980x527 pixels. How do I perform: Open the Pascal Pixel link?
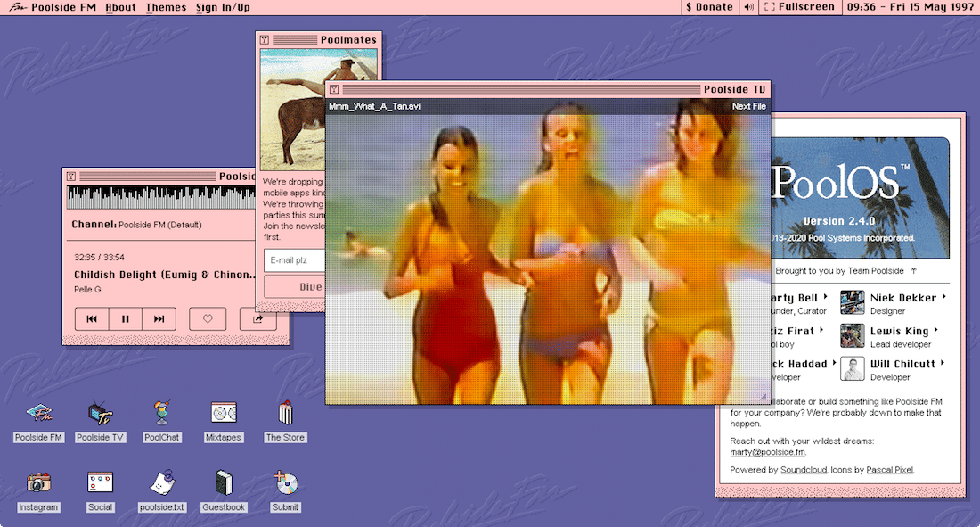(889, 469)
